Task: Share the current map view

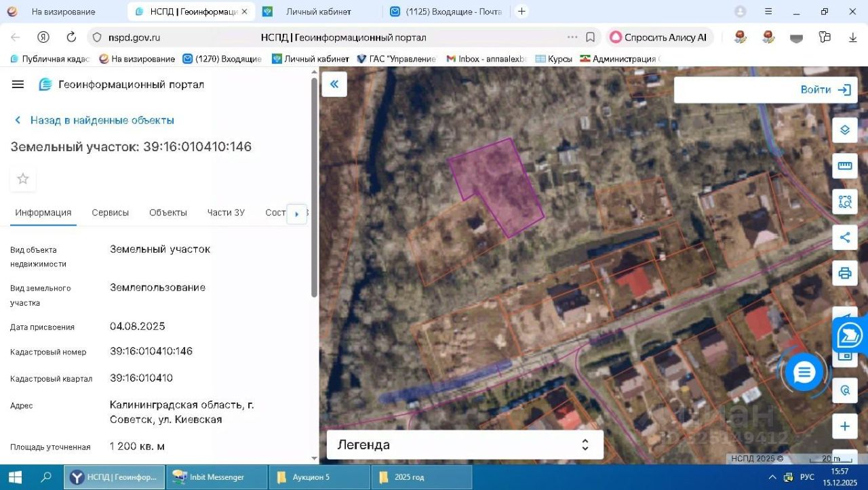Action: [845, 237]
